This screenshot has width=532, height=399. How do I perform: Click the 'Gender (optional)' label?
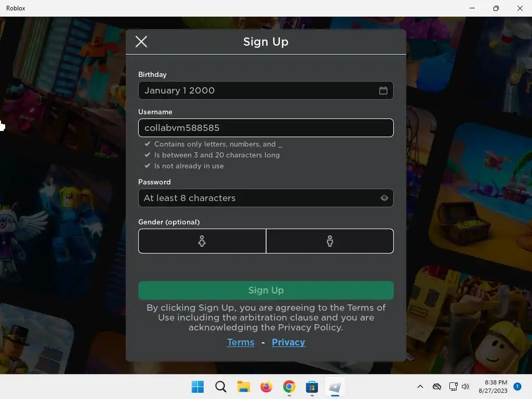click(x=169, y=222)
